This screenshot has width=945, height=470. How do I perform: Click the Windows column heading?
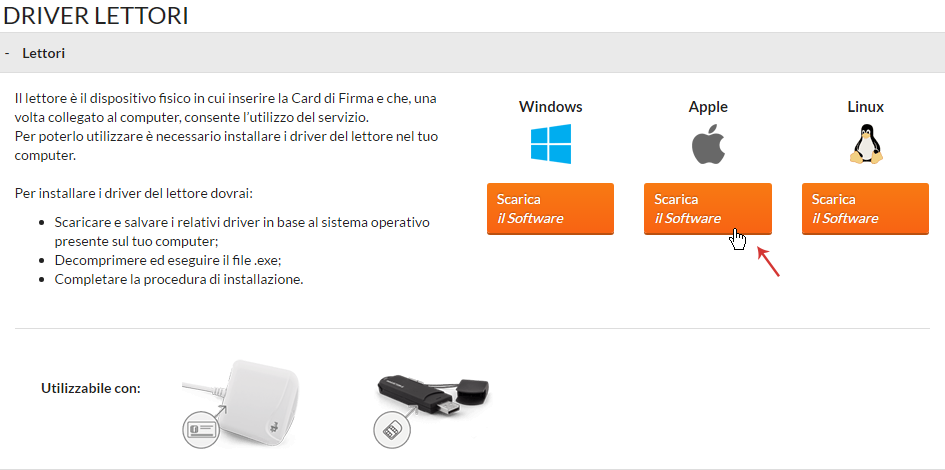tap(551, 107)
